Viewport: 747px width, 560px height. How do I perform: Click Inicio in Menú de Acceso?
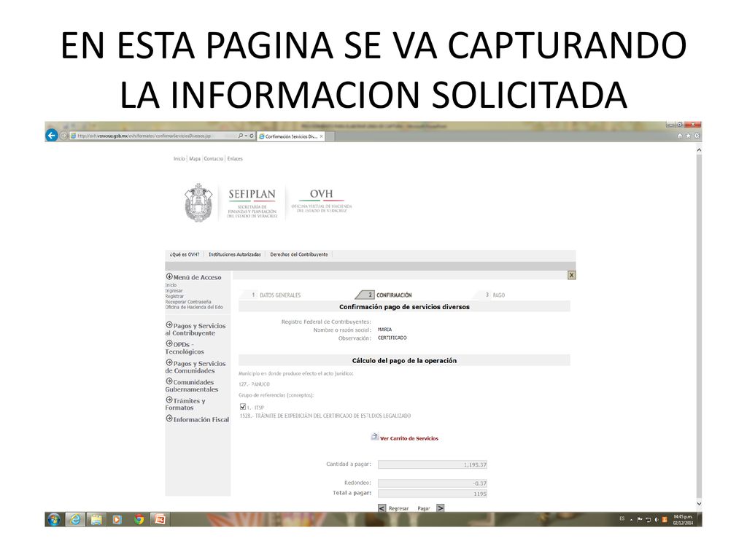click(x=171, y=285)
